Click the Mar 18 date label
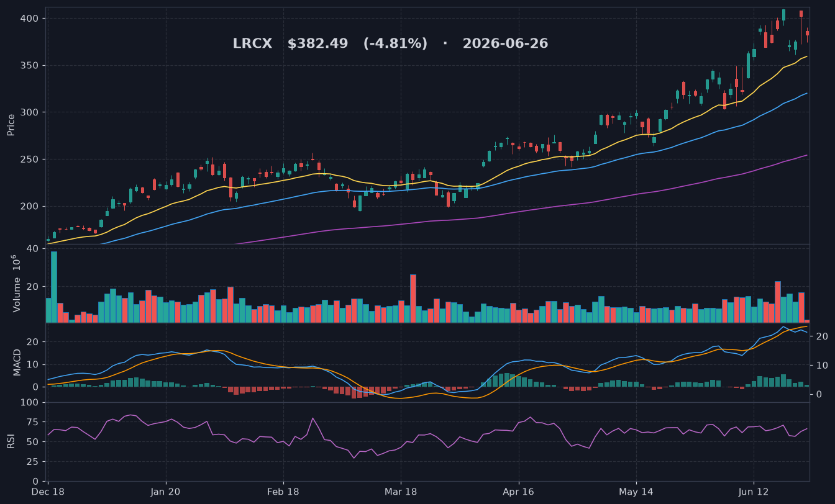The height and width of the screenshot is (504, 835). (401, 492)
